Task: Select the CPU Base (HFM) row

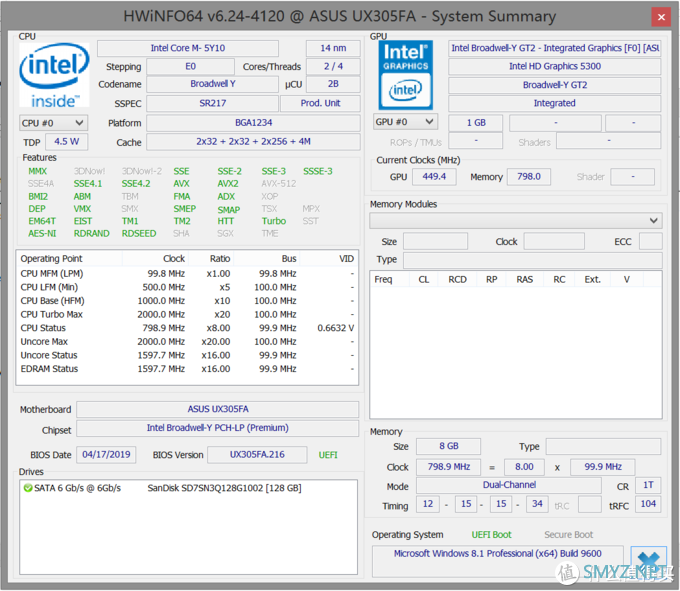Action: pyautogui.click(x=187, y=301)
